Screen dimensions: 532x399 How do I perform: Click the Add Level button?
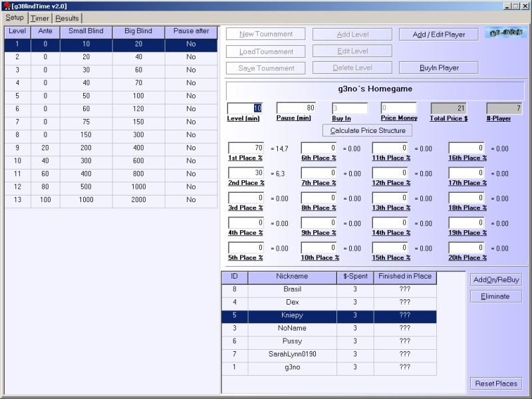pos(352,35)
